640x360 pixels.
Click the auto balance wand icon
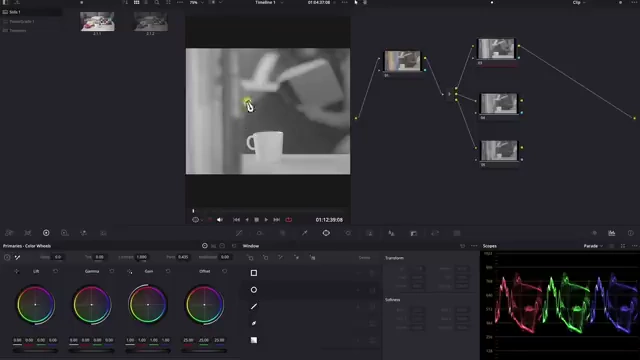tap(18, 257)
